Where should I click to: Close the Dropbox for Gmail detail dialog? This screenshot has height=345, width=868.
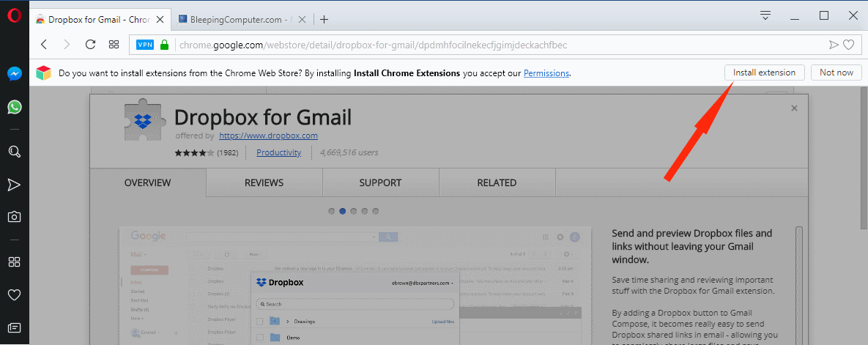tap(794, 108)
